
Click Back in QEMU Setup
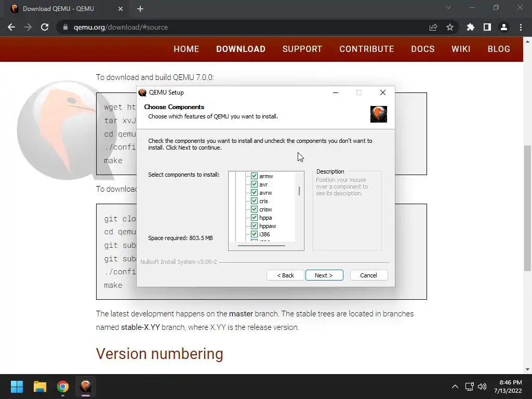click(285, 275)
